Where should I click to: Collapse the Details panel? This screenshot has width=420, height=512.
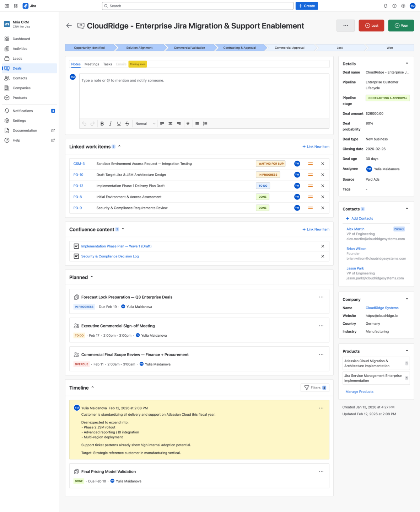(x=407, y=63)
